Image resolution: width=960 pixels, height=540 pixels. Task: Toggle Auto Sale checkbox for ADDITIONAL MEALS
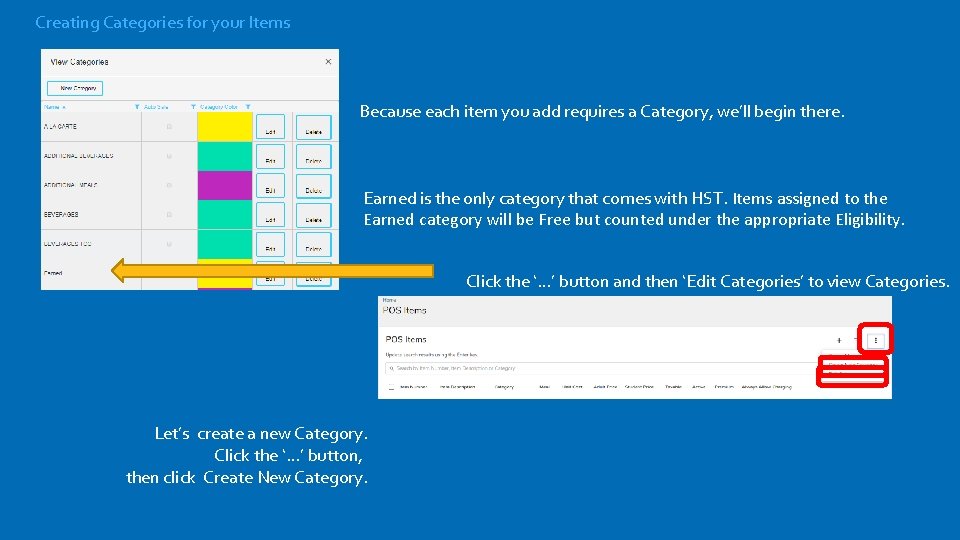[x=169, y=185]
